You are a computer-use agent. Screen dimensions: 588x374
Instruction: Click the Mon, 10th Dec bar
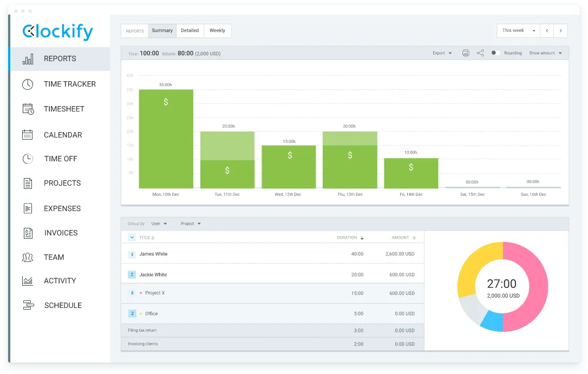[x=166, y=139]
